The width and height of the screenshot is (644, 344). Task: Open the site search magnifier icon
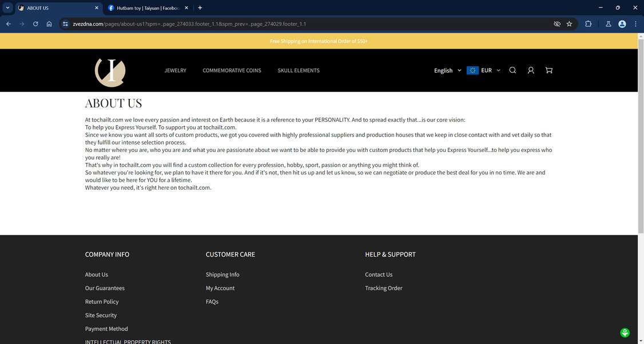tap(512, 70)
